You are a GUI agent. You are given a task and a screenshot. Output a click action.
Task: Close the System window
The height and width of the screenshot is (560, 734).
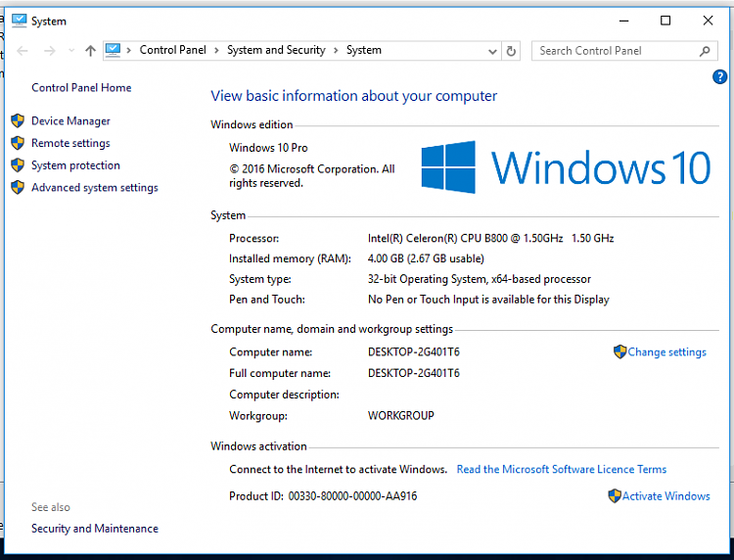pyautogui.click(x=708, y=21)
